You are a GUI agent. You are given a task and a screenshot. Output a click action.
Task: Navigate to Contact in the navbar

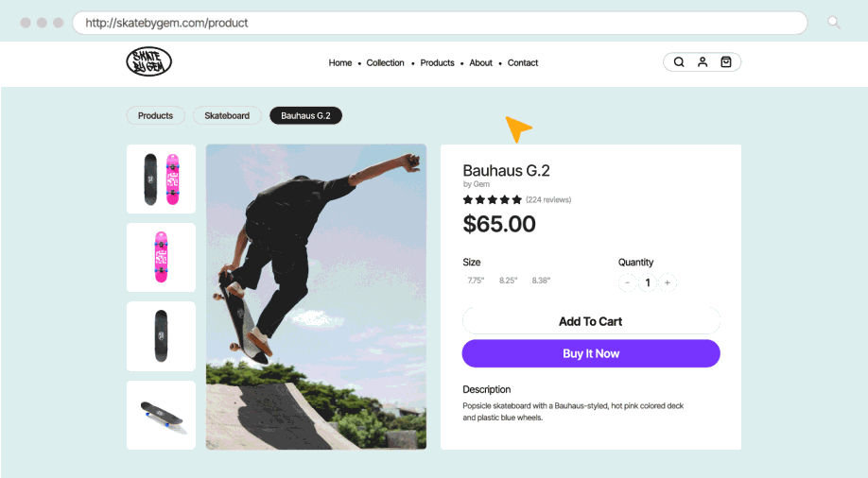pyautogui.click(x=522, y=63)
